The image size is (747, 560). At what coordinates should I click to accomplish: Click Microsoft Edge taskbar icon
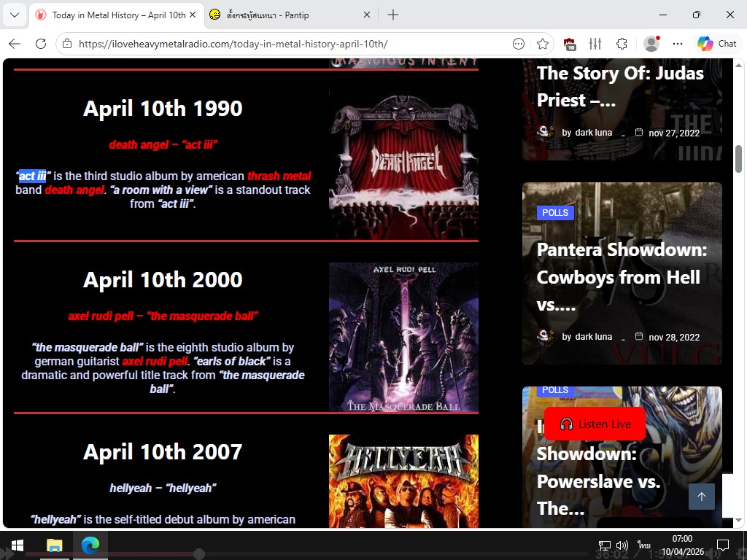click(x=90, y=545)
